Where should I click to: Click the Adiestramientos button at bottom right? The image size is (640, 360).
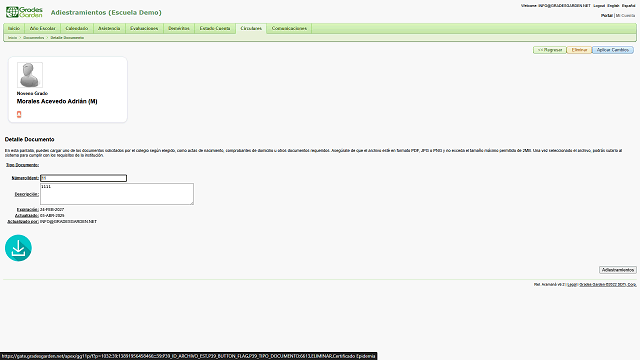pyautogui.click(x=618, y=270)
